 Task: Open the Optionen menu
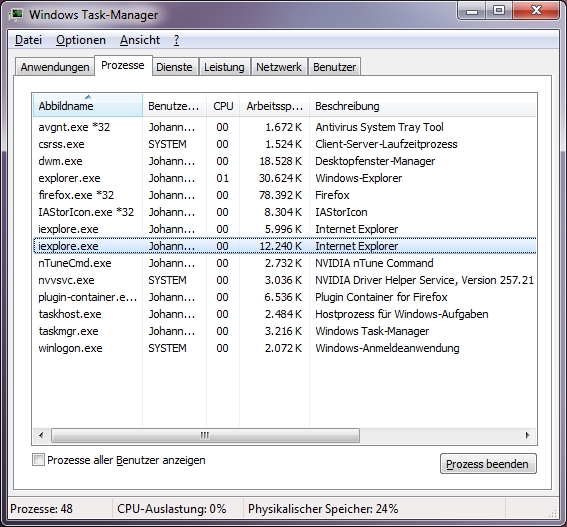tap(81, 40)
